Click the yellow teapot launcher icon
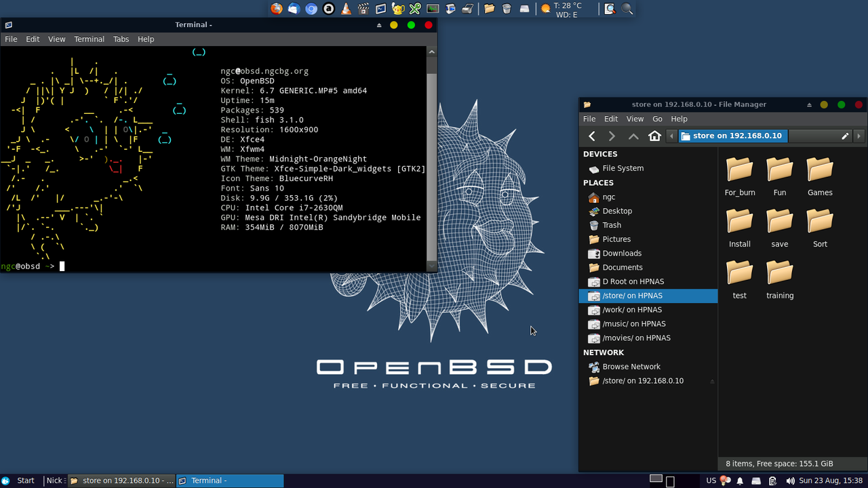The width and height of the screenshot is (868, 488). click(398, 9)
